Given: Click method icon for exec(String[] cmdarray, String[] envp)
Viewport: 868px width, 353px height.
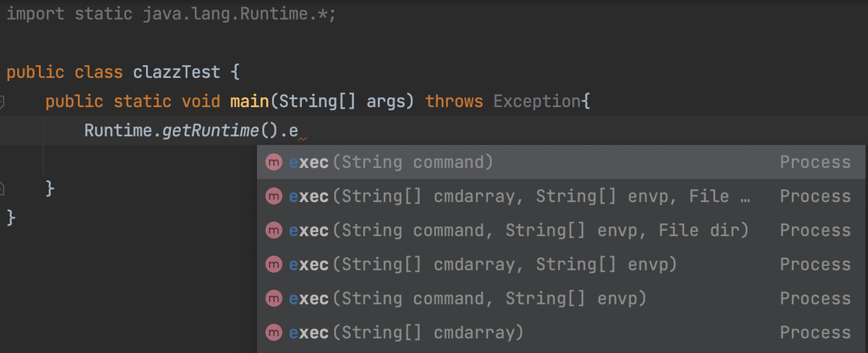Looking at the screenshot, I should [275, 265].
